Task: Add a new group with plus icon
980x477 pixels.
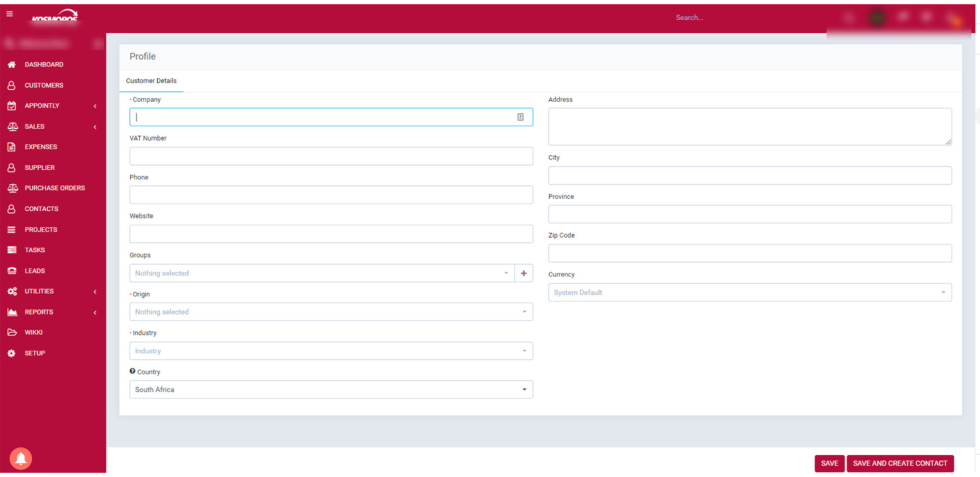Action: pyautogui.click(x=524, y=273)
